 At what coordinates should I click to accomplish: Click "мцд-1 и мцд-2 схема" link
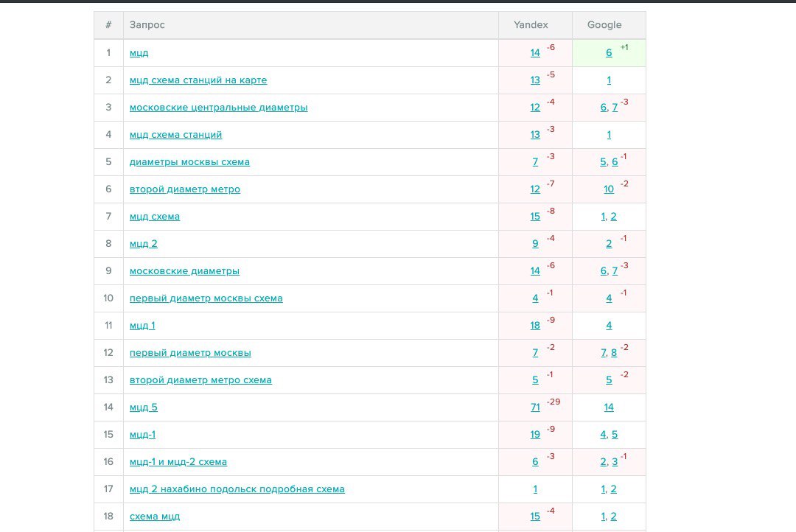coord(178,462)
